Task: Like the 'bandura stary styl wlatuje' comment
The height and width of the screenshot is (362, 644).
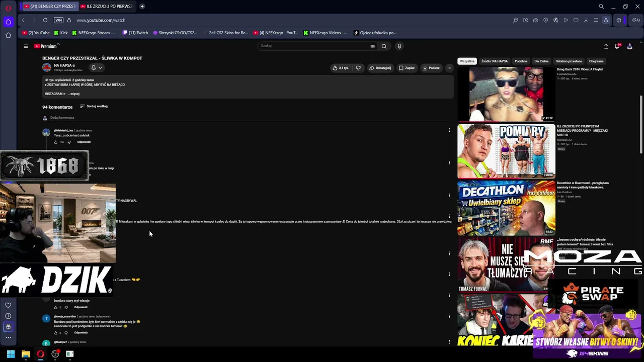Action: (56, 307)
